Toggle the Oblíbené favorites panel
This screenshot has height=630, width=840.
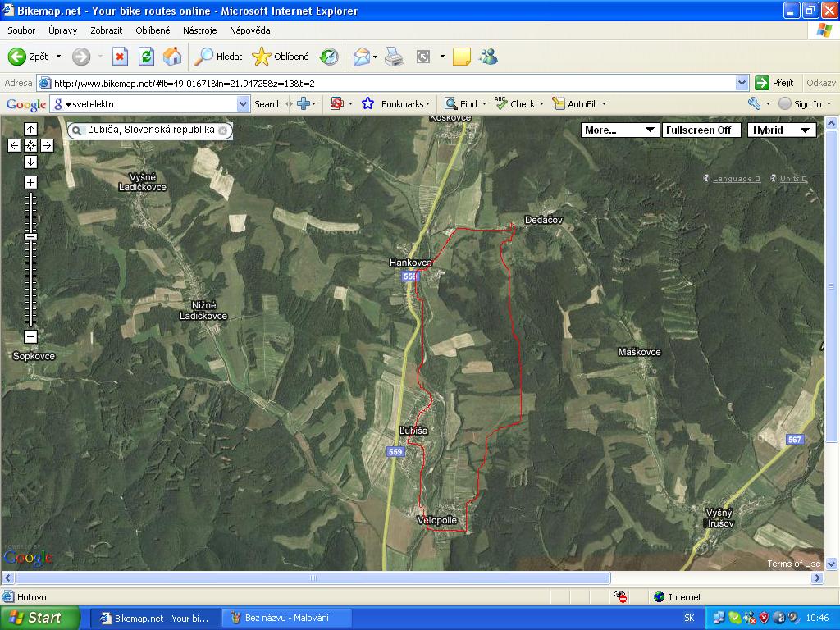coord(281,57)
